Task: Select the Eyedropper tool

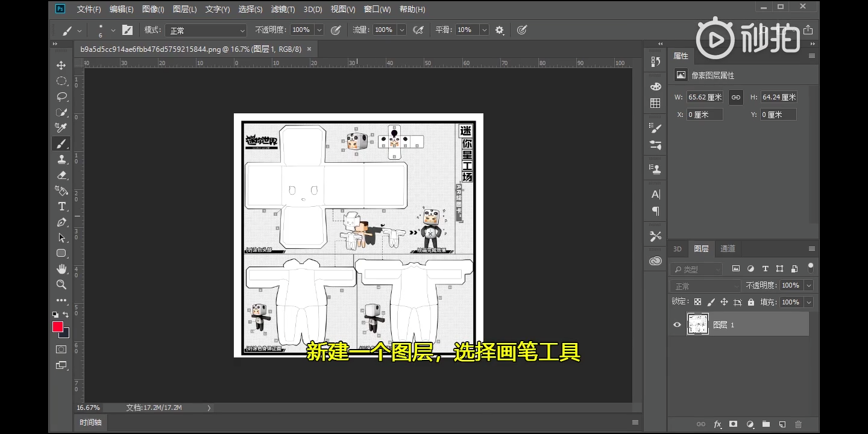Action: tap(61, 128)
